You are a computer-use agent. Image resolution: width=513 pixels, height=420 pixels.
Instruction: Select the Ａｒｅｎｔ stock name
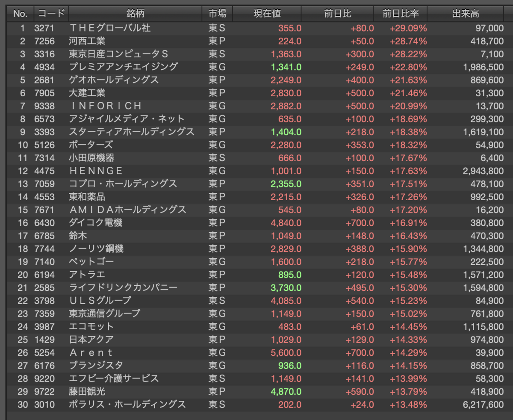(x=91, y=353)
